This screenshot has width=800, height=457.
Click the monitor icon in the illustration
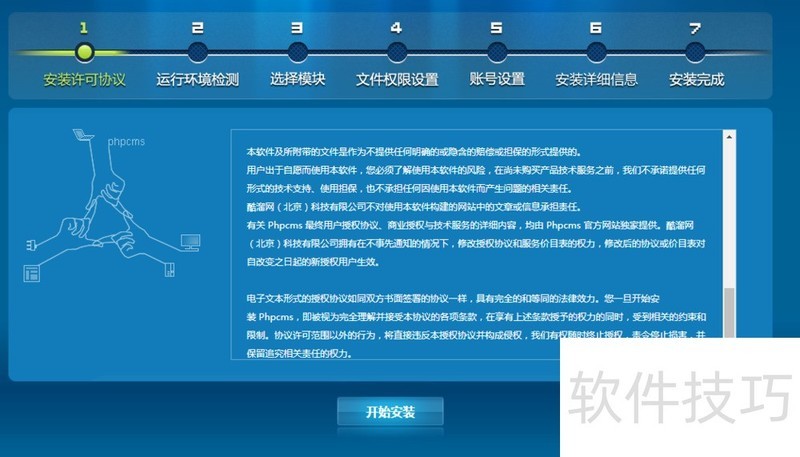coord(190,242)
